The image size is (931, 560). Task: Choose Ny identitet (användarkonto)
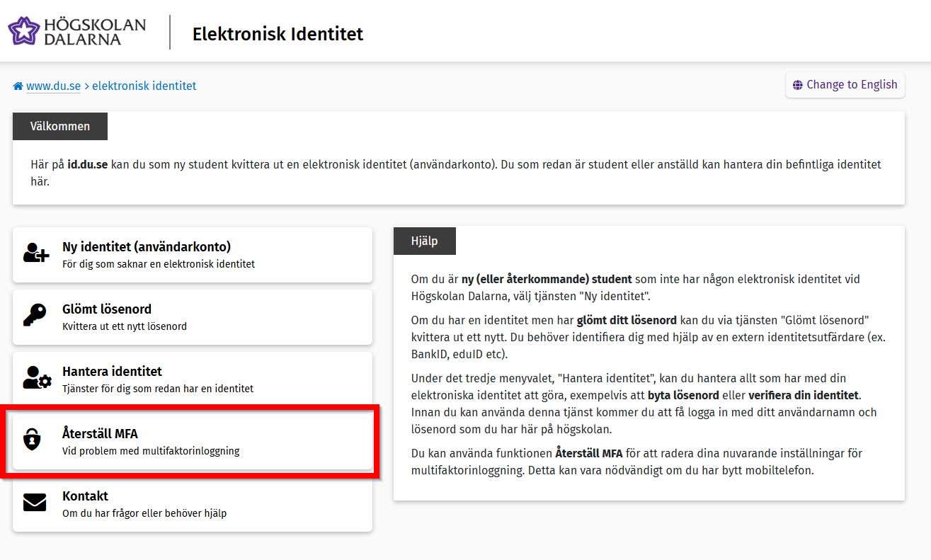[x=191, y=254]
